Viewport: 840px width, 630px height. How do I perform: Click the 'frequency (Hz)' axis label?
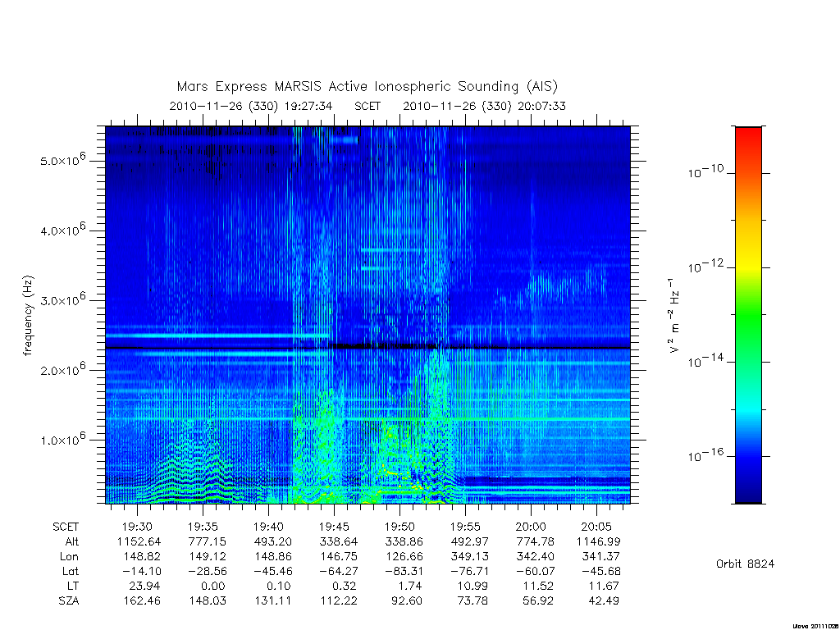click(29, 315)
